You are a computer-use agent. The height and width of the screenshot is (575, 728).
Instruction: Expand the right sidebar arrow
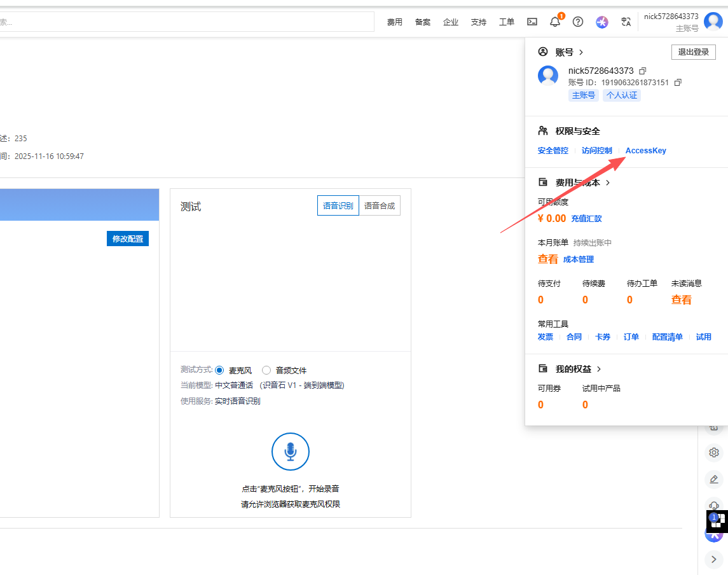[x=714, y=559]
